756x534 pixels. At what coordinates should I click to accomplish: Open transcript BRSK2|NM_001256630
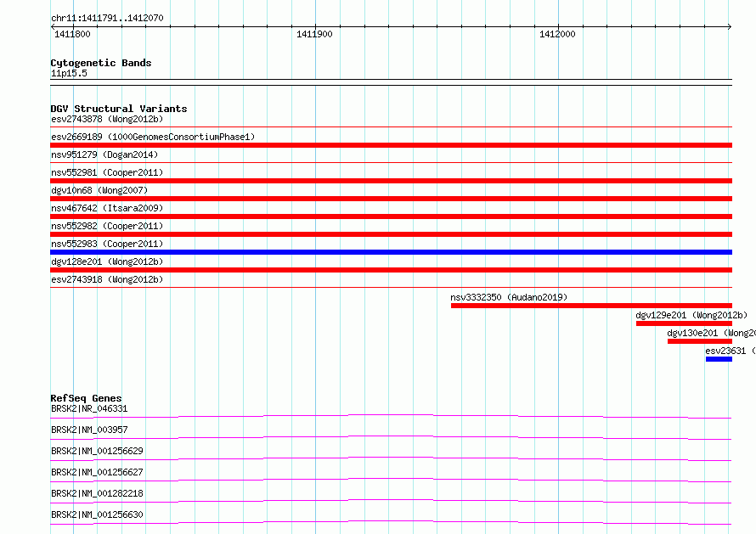pos(97,514)
